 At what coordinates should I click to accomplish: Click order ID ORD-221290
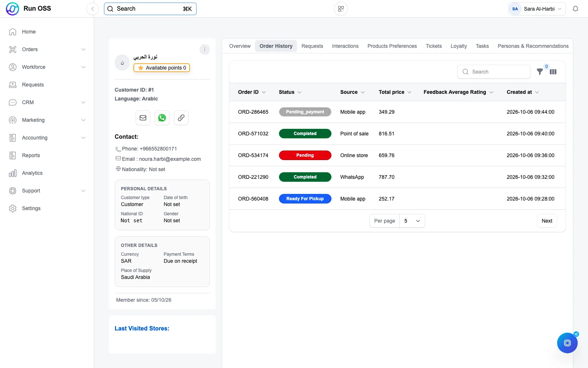(x=253, y=177)
